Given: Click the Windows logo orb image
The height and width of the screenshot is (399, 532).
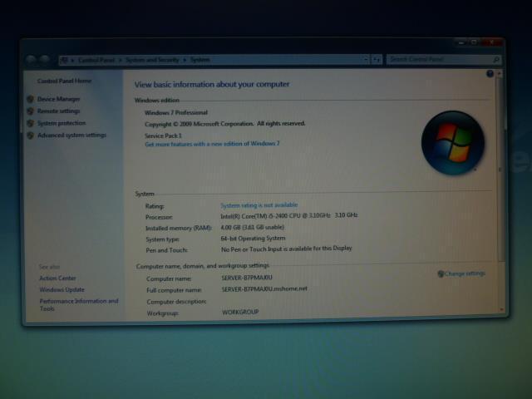Looking at the screenshot, I should [453, 143].
